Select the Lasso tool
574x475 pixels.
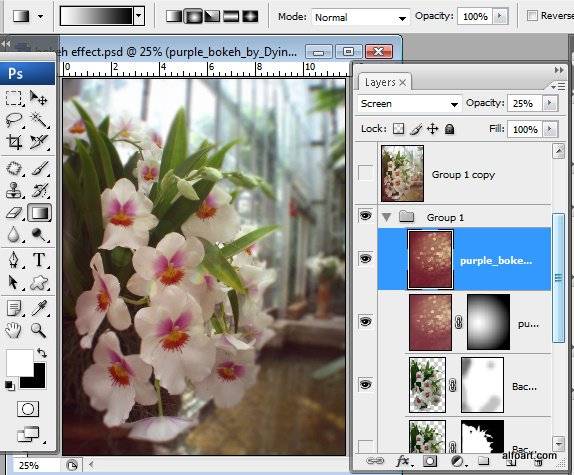pos(14,120)
